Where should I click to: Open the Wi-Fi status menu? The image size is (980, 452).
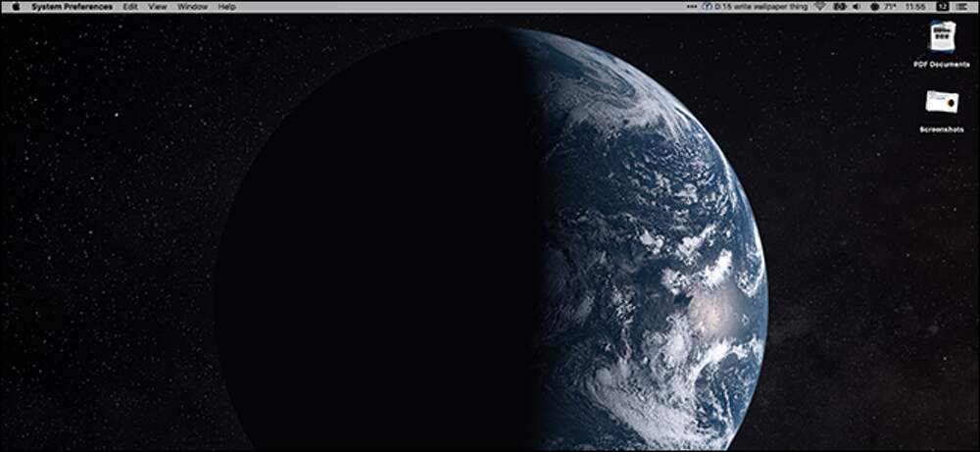pyautogui.click(x=820, y=6)
